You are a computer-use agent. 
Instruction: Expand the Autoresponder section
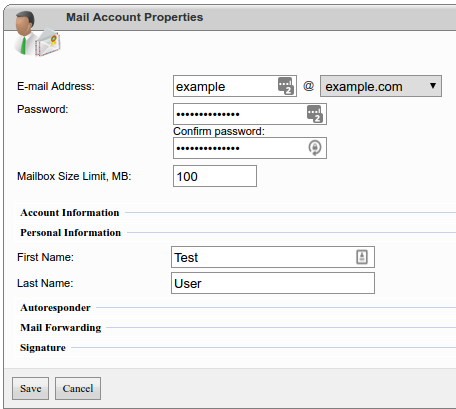tap(55, 308)
